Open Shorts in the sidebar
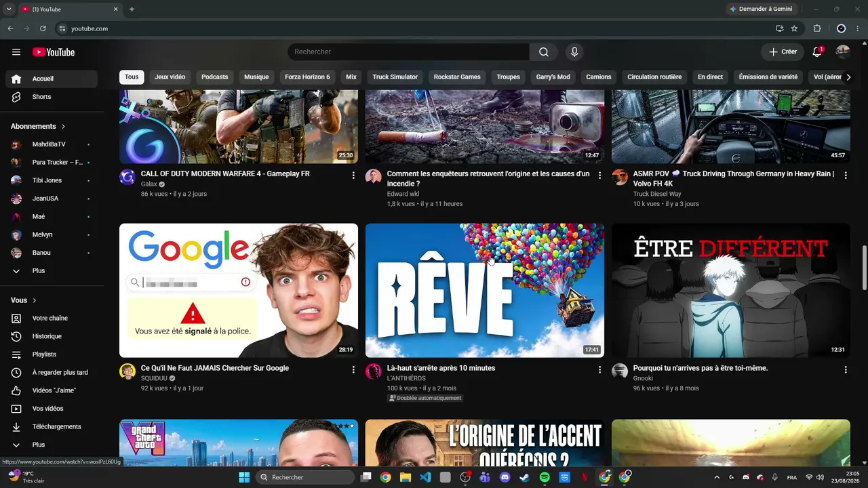Screen dimensions: 868x488 pyautogui.click(x=52, y=97)
